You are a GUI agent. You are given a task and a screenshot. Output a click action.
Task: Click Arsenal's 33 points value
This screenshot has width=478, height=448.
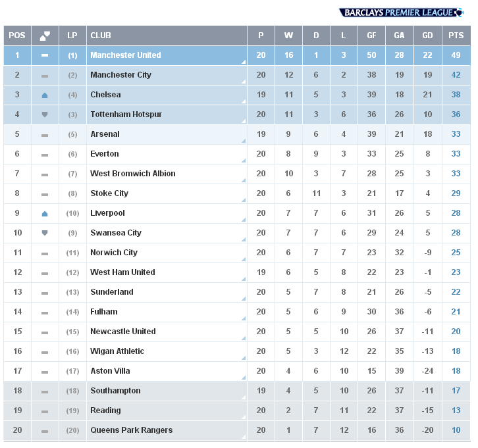(x=456, y=134)
